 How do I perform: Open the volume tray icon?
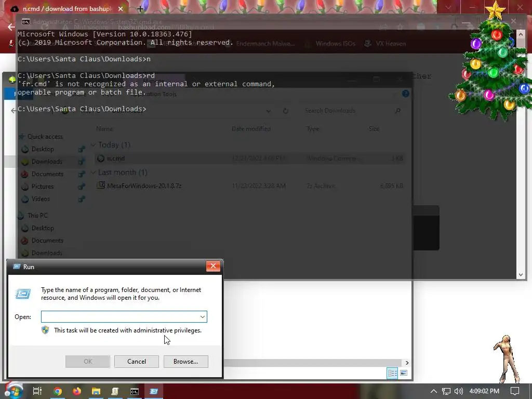click(x=458, y=391)
